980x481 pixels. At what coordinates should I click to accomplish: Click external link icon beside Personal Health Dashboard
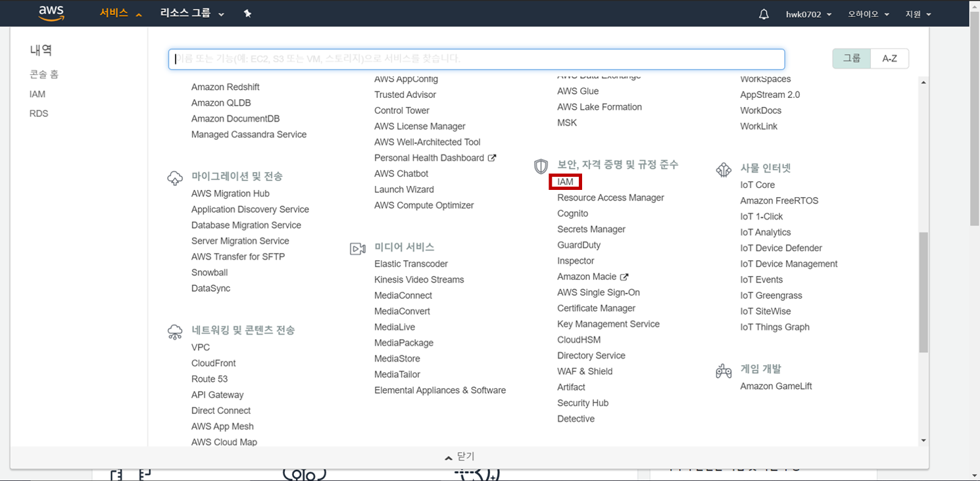point(491,158)
